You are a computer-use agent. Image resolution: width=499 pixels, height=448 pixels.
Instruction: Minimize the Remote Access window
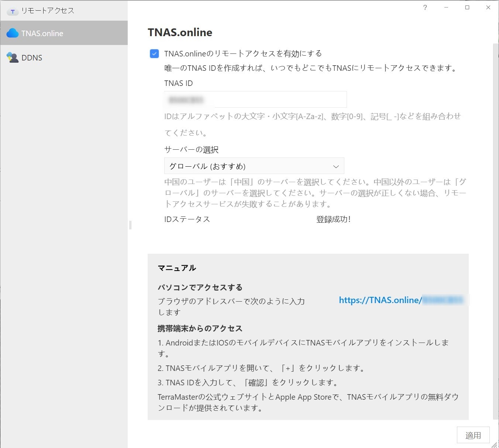tap(446, 7)
